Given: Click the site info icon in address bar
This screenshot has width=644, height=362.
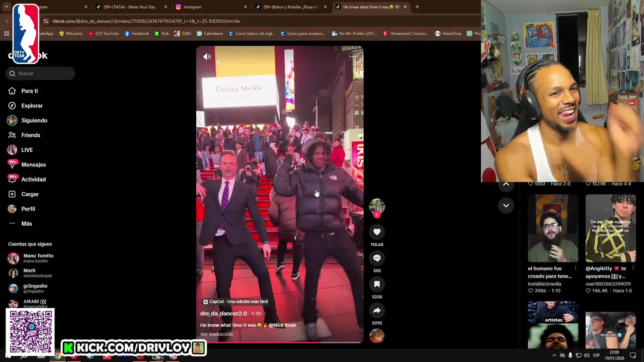Looking at the screenshot, I should [x=46, y=21].
